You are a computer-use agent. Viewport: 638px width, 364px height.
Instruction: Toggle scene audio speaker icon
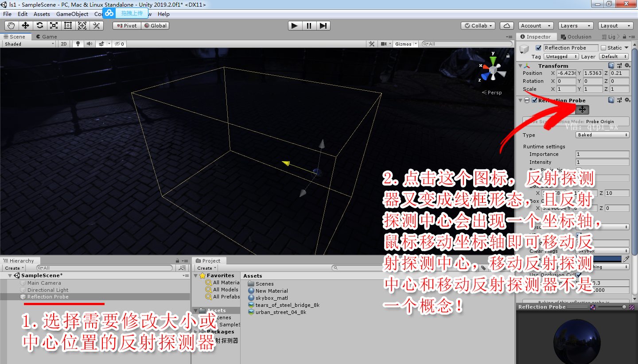[x=90, y=44]
